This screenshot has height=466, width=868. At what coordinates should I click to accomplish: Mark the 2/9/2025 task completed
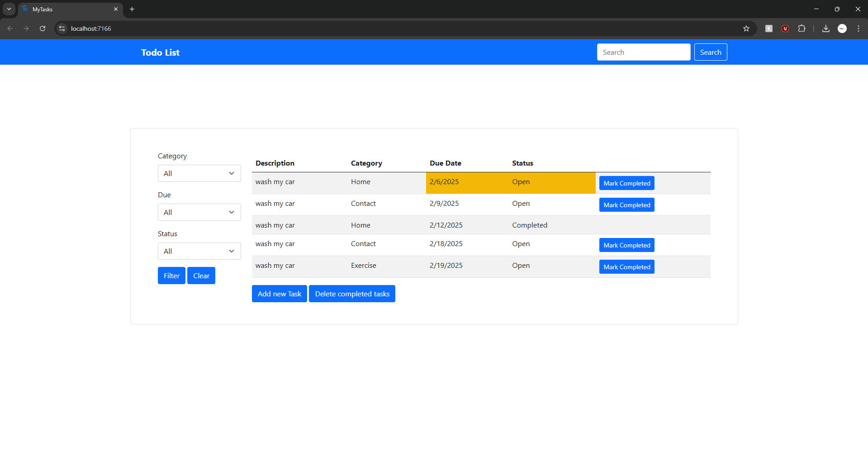click(x=626, y=205)
